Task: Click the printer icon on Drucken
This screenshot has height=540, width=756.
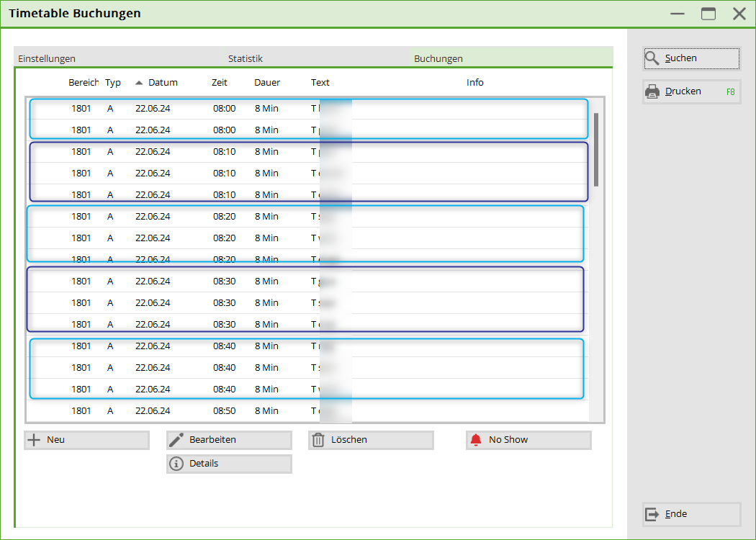Action: pos(652,91)
